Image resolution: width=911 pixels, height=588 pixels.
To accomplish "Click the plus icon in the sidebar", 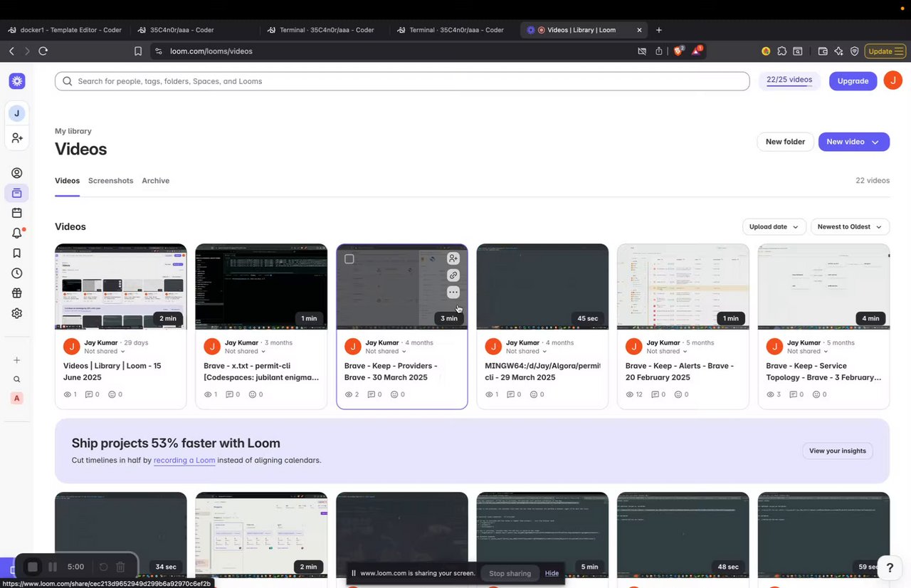I will [x=17, y=360].
